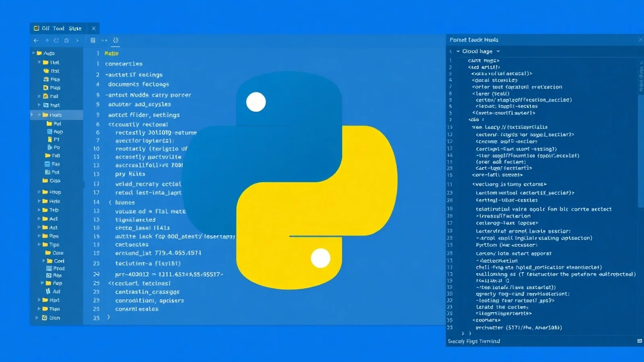Click the back arrow in the editor toolbar

click(36, 40)
